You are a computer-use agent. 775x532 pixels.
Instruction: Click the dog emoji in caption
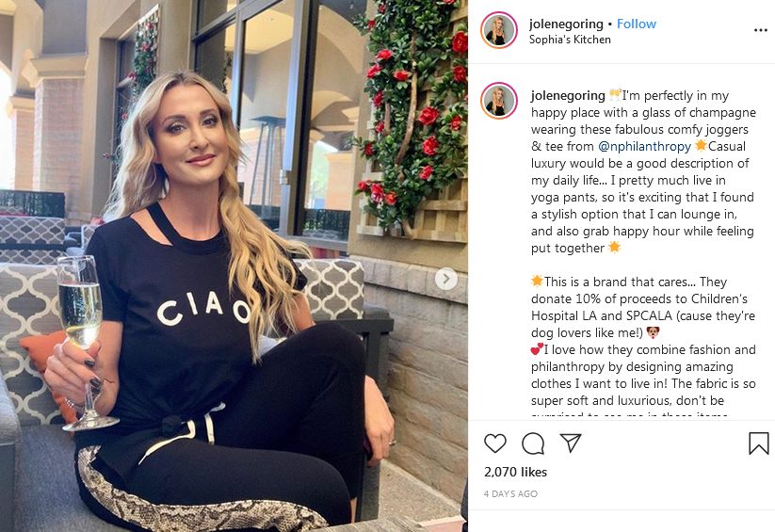tap(653, 332)
